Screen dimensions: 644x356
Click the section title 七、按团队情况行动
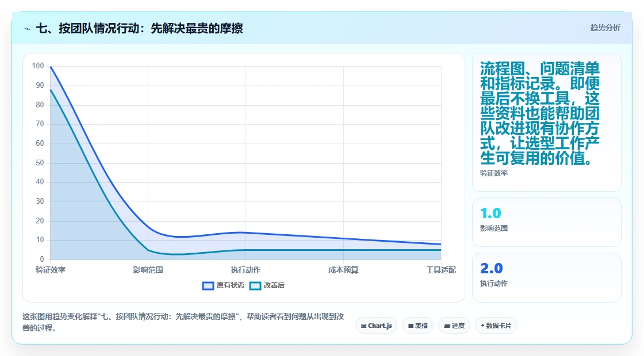click(139, 28)
